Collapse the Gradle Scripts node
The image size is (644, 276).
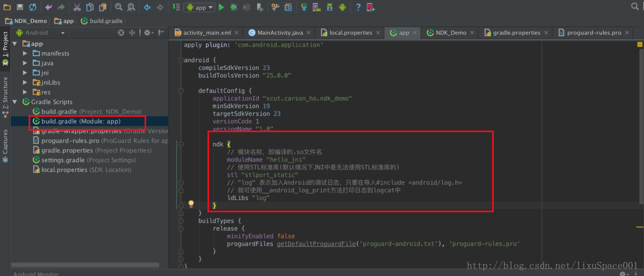pos(15,102)
